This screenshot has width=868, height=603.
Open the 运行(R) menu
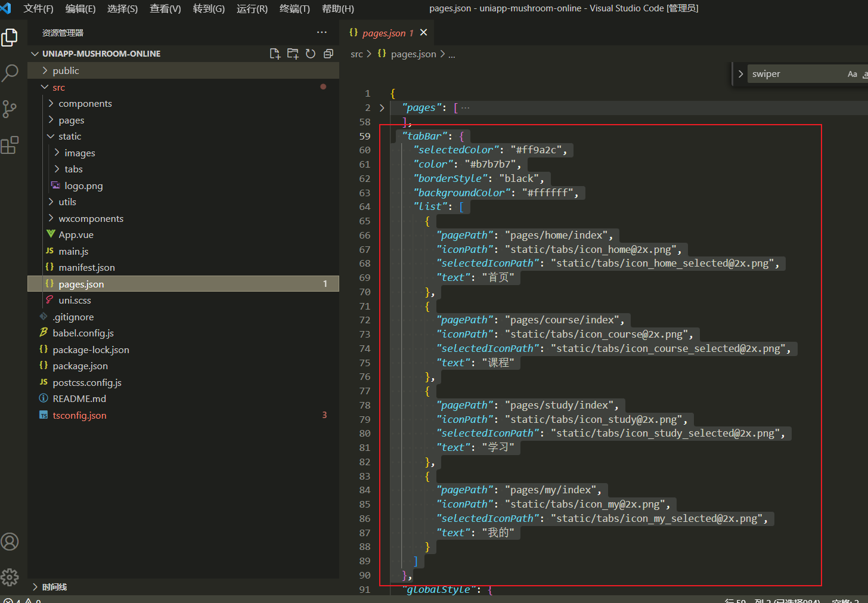pos(252,8)
